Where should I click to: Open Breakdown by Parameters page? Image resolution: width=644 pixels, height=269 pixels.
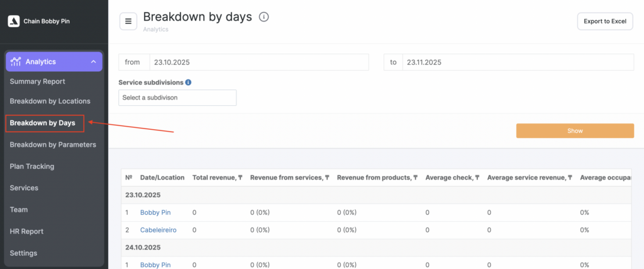click(x=53, y=144)
